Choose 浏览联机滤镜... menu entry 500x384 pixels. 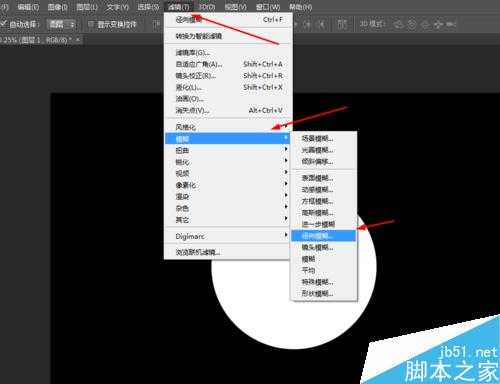click(227, 252)
